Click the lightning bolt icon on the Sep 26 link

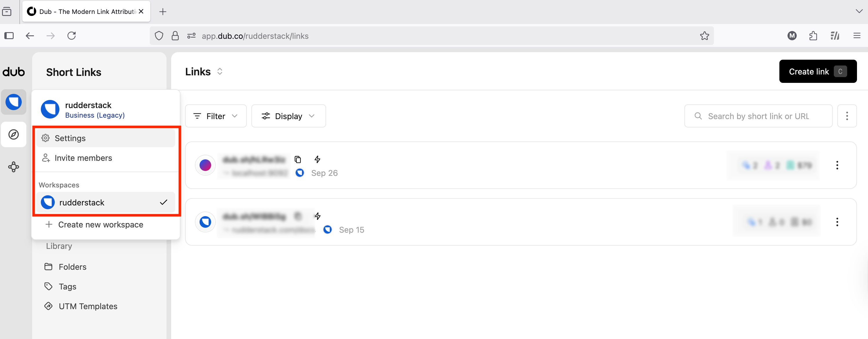pyautogui.click(x=317, y=159)
